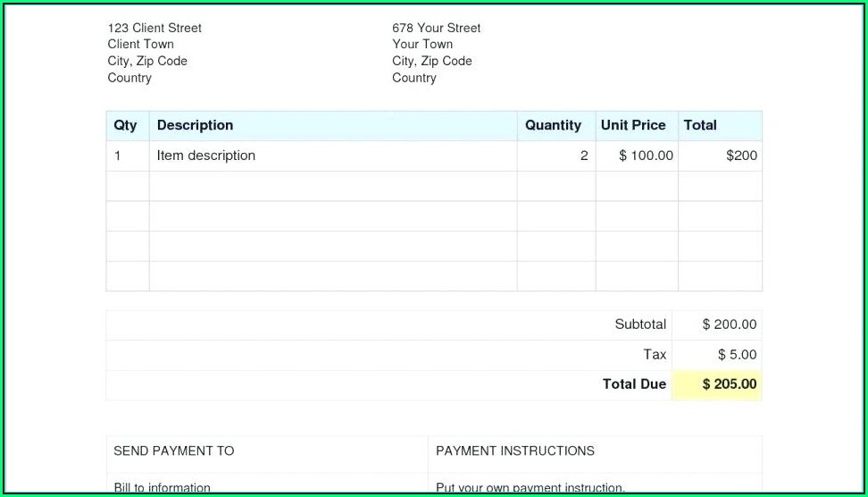Select the $200 line total cell

[x=741, y=156]
